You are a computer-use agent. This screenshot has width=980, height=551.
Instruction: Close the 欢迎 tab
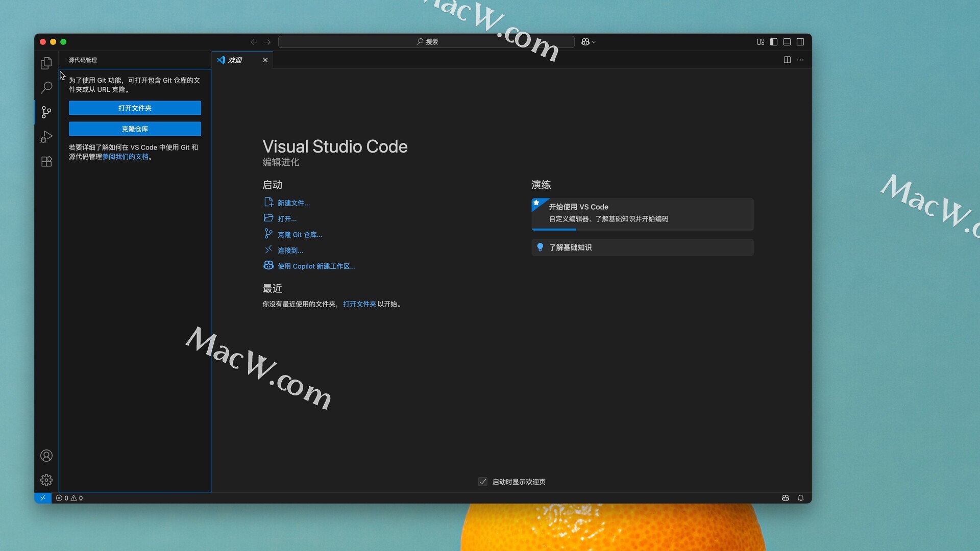click(x=265, y=60)
